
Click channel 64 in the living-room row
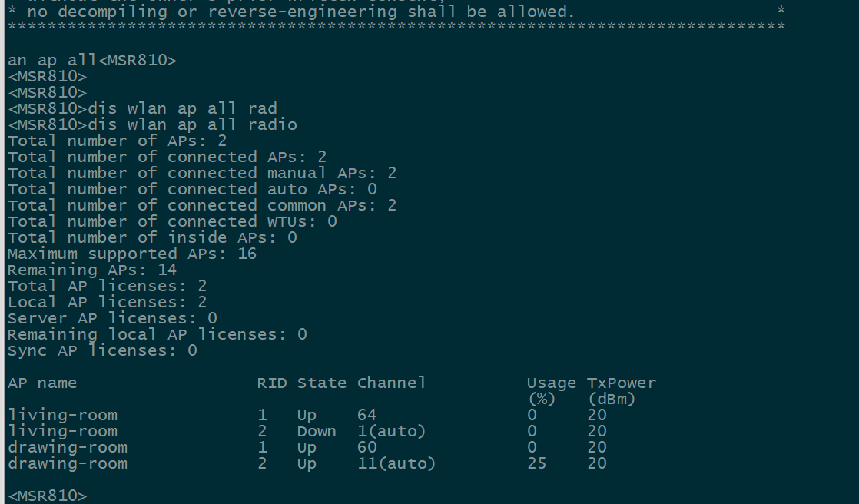pyautogui.click(x=366, y=415)
